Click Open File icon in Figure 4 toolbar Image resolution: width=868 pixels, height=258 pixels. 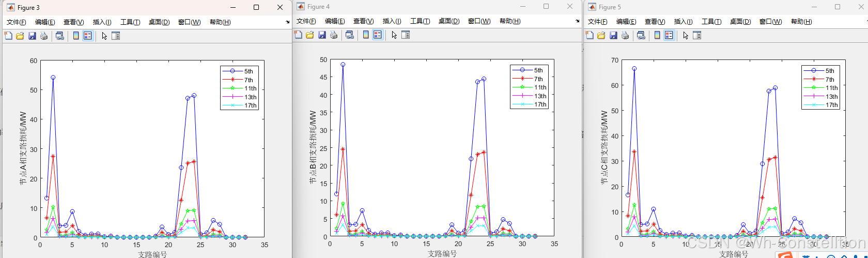[x=310, y=35]
